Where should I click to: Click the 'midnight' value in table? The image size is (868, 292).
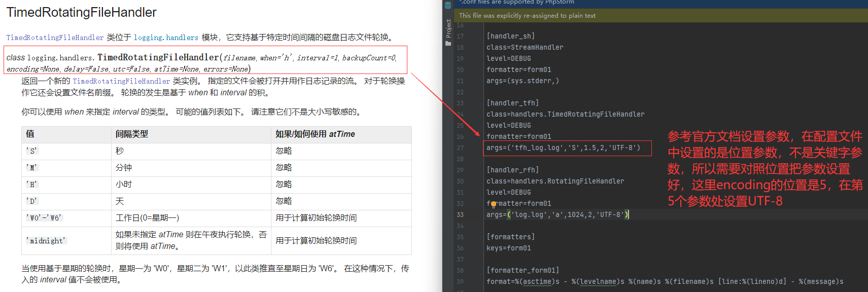pyautogui.click(x=46, y=241)
